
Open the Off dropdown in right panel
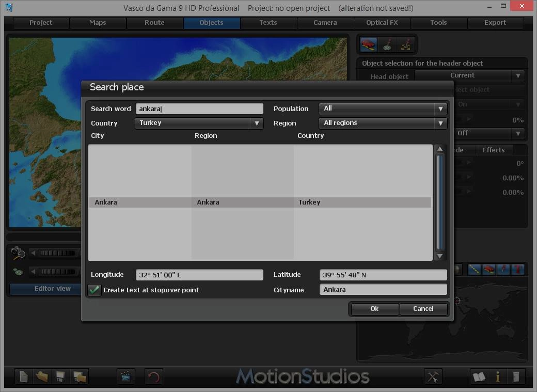(x=489, y=133)
